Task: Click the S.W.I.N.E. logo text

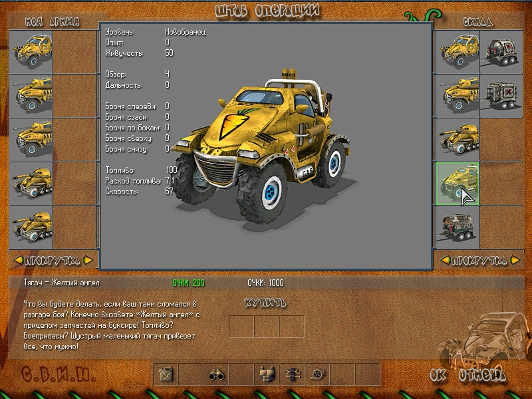Action: tap(59, 374)
